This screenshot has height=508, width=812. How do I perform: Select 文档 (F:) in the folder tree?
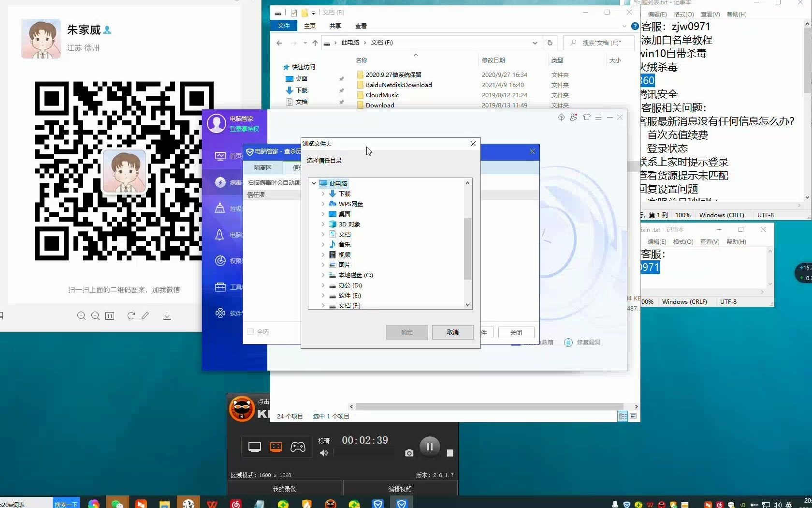tap(349, 305)
